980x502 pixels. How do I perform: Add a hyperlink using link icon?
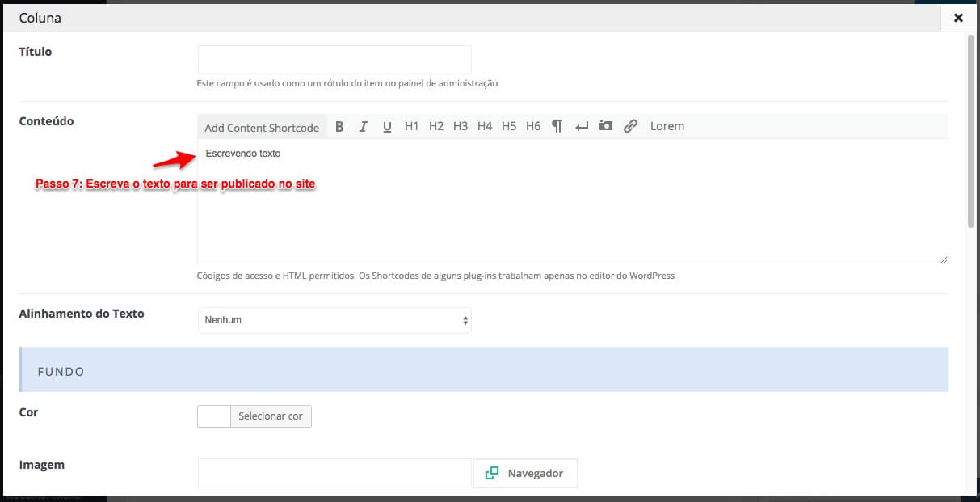(x=630, y=126)
